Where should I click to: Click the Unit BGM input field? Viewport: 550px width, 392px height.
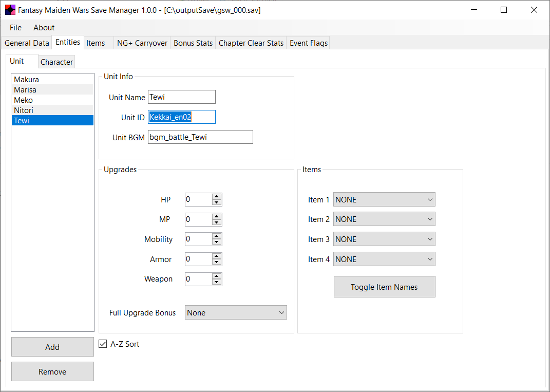pyautogui.click(x=200, y=137)
